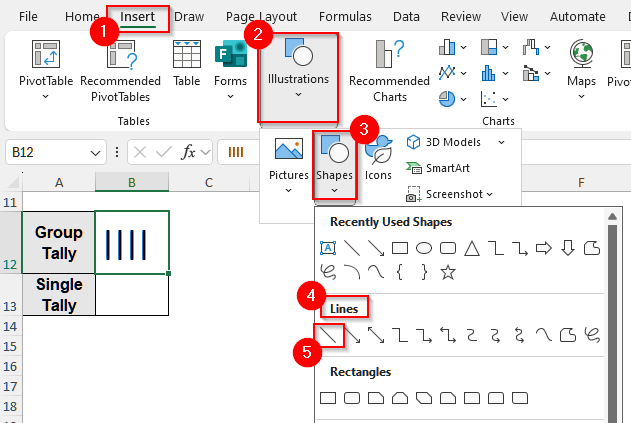
Task: Click the Icons button in Illustrations
Action: (x=378, y=158)
